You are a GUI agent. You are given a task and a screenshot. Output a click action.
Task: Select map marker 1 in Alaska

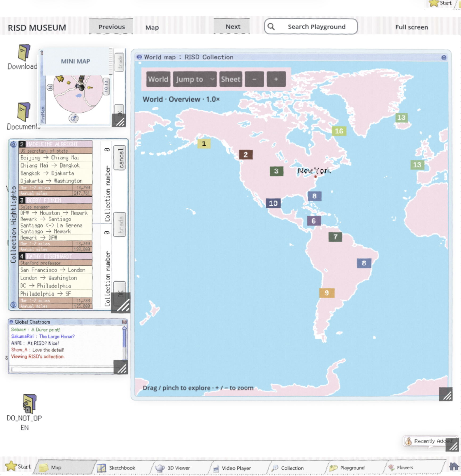(204, 144)
